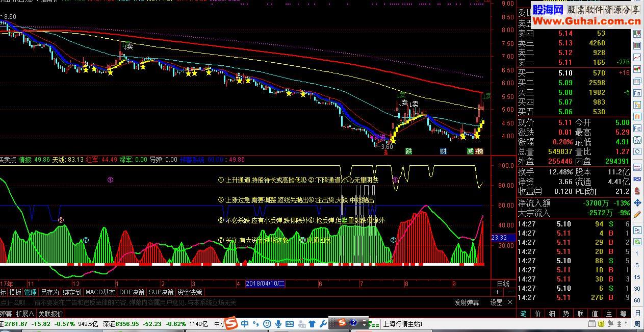Open the line trend chart icon
Image resolution: width=644 pixels, height=332 pixels.
click(637, 57)
